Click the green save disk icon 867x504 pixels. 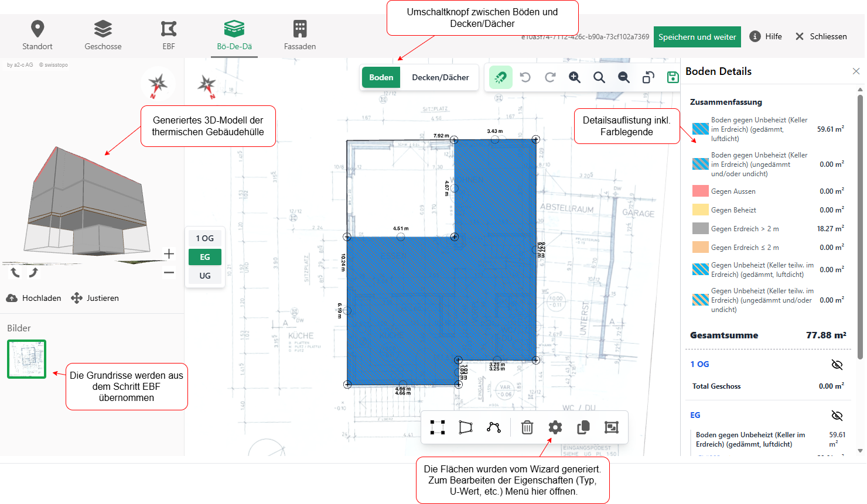pyautogui.click(x=673, y=77)
